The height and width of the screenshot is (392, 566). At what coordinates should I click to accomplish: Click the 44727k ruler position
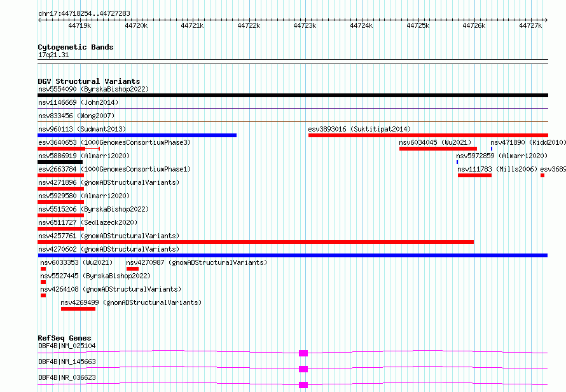(530, 25)
